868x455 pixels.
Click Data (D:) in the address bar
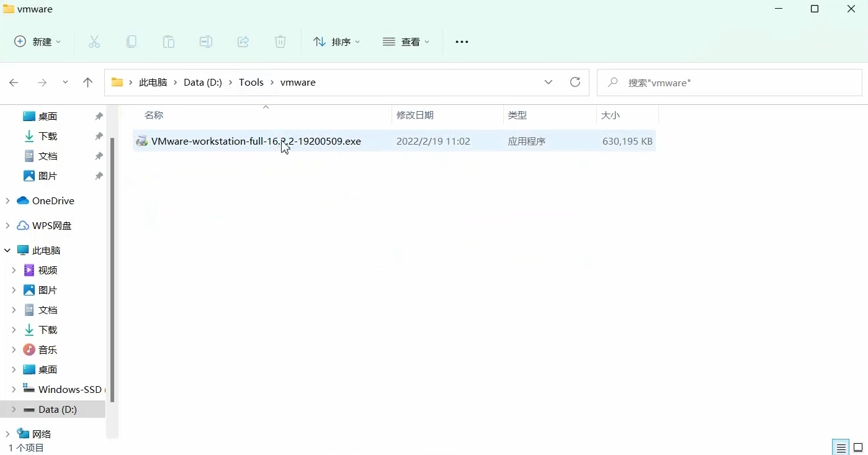(203, 83)
